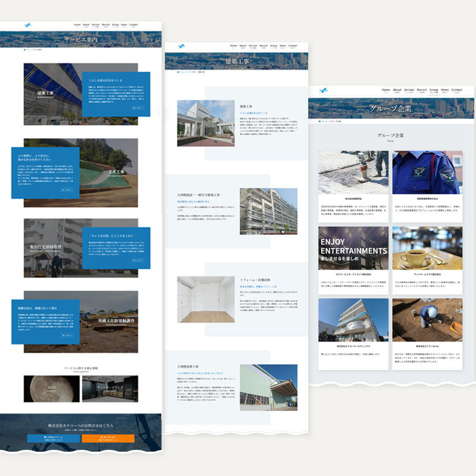This screenshot has width=476, height=476.
Task: Click the green-walled building photo
Action: [269, 388]
